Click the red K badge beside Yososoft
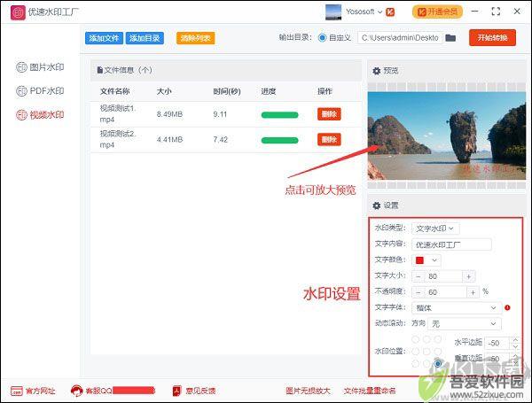Screen dimensions: 532x403 [390, 12]
